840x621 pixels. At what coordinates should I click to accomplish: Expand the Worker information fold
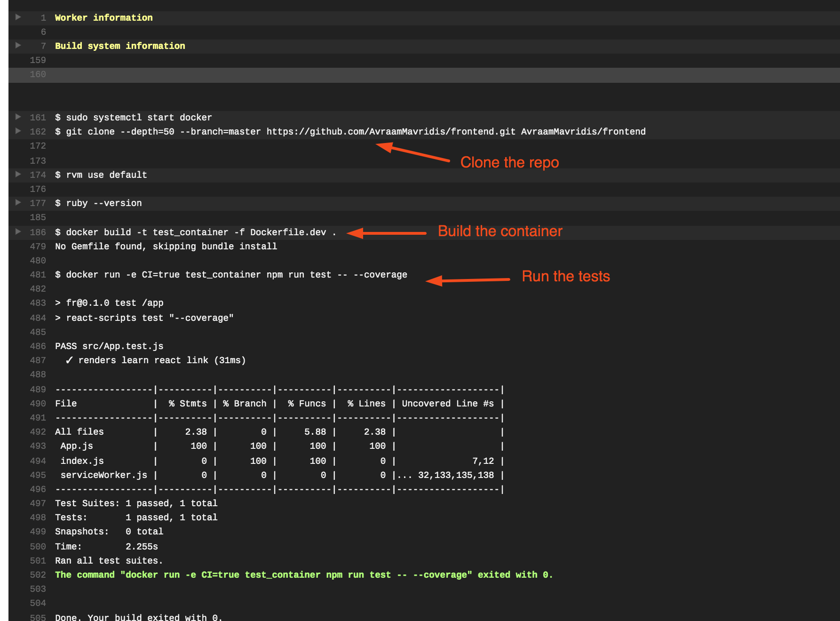(x=18, y=17)
